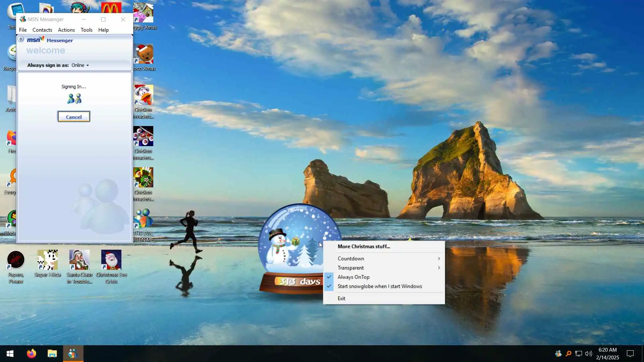
Task: Open Firefox from the taskbar
Action: [x=32, y=354]
